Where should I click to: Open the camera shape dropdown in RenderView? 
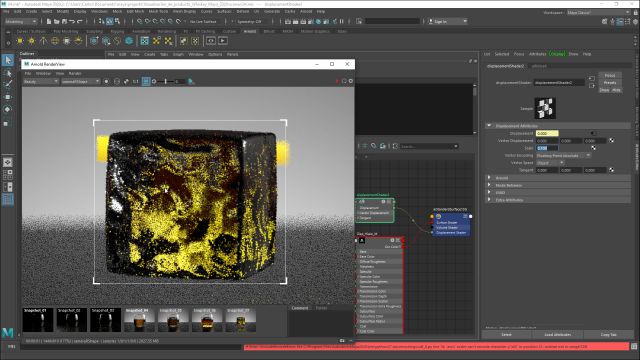coord(80,82)
